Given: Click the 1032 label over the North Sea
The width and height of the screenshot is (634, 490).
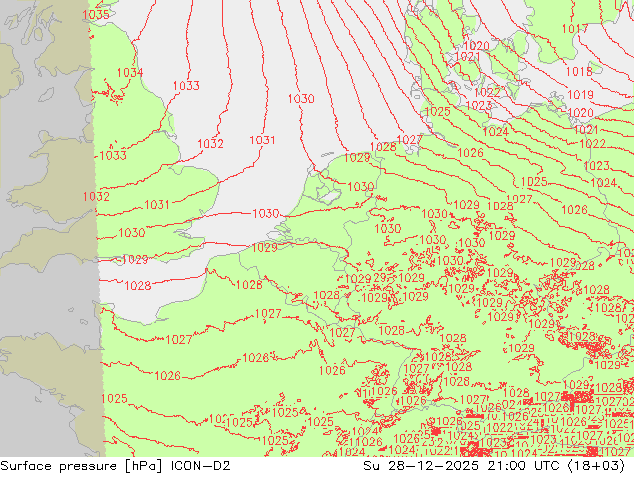Looking at the screenshot, I should (210, 144).
